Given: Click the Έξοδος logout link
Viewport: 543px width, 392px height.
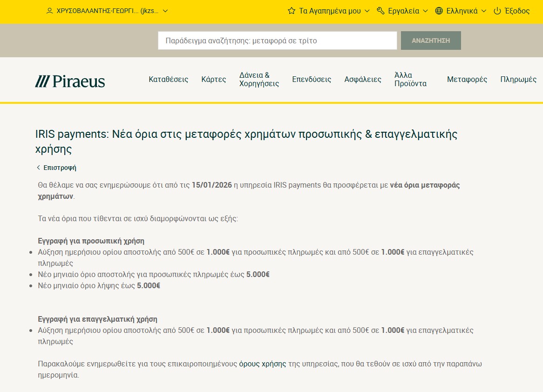Looking at the screenshot, I should pos(517,11).
